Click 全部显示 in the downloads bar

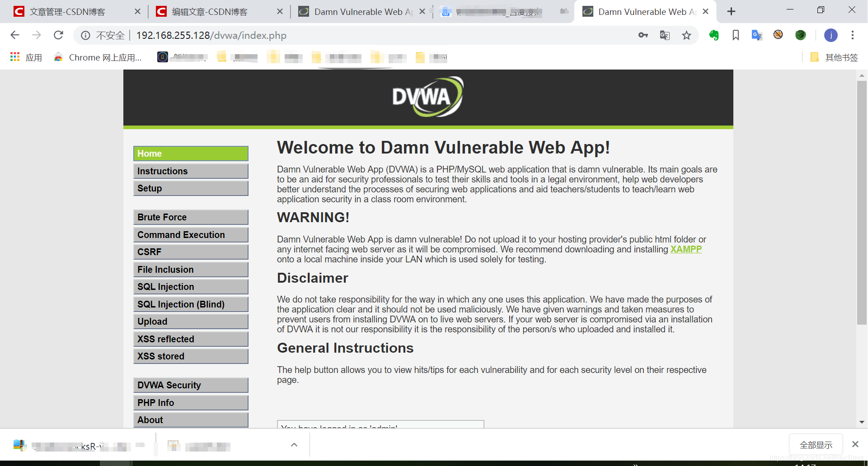[x=816, y=445]
